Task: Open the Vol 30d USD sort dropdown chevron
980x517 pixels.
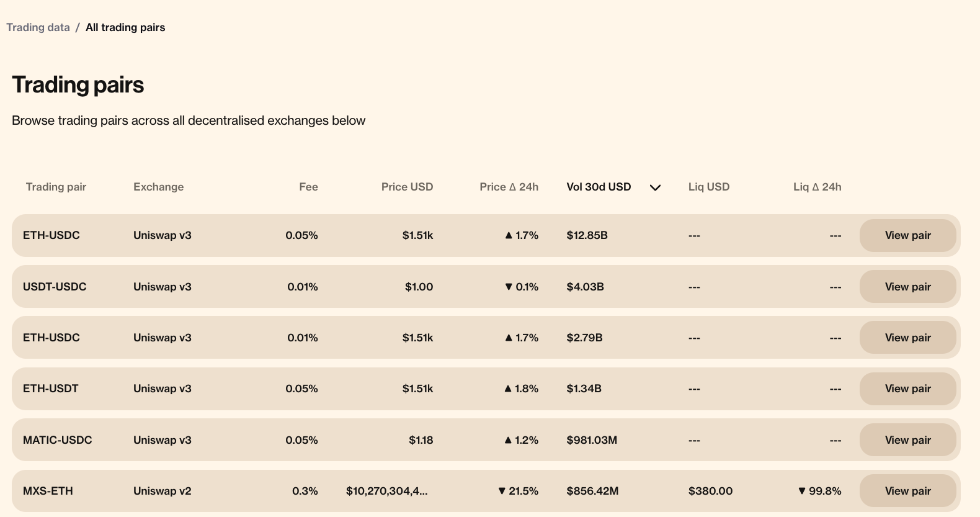Action: click(655, 187)
